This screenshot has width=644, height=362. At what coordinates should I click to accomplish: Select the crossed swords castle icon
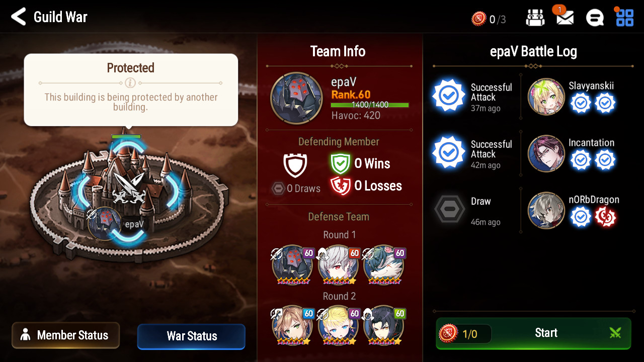click(128, 186)
